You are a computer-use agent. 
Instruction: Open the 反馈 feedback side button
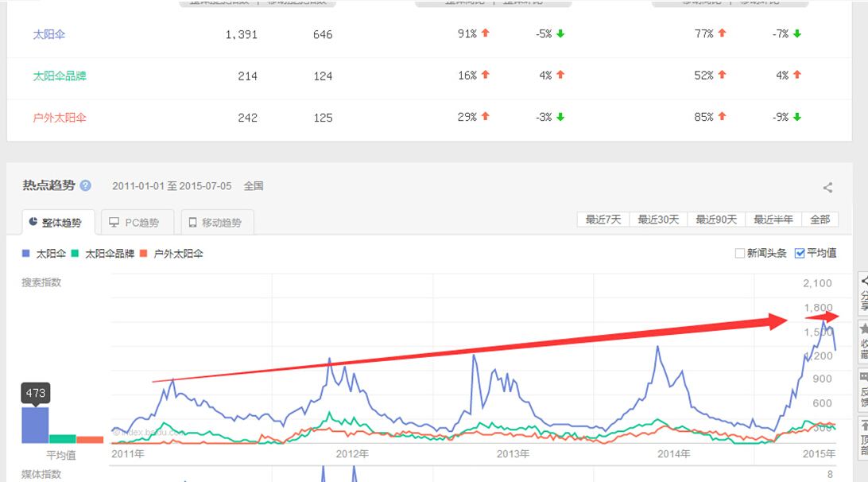862,388
